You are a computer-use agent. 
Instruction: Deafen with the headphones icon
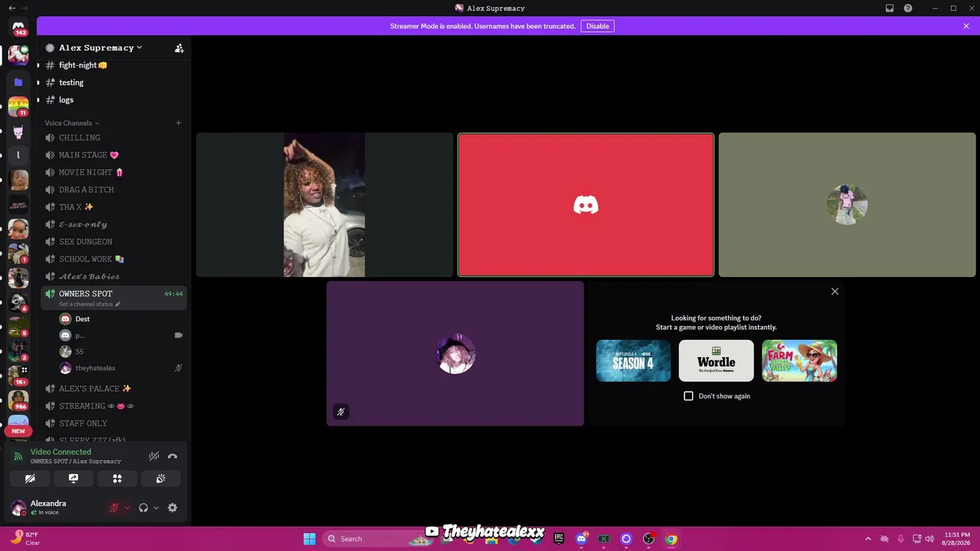pyautogui.click(x=143, y=507)
